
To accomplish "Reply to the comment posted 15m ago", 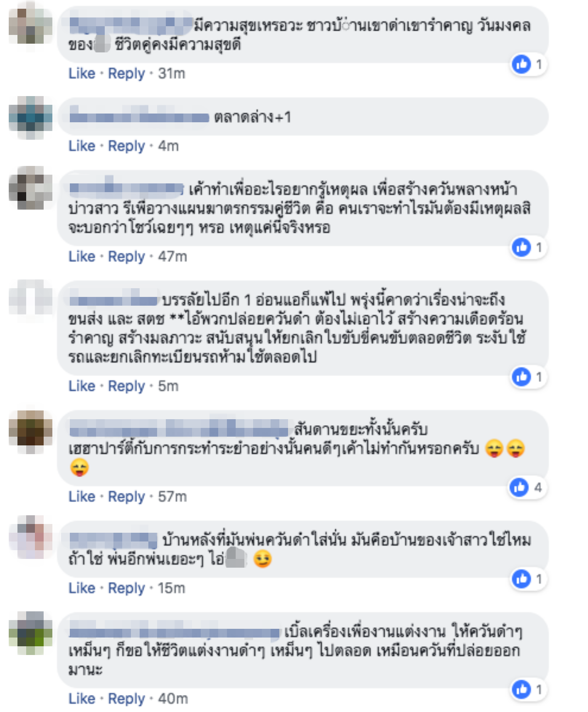I will coord(126,588).
